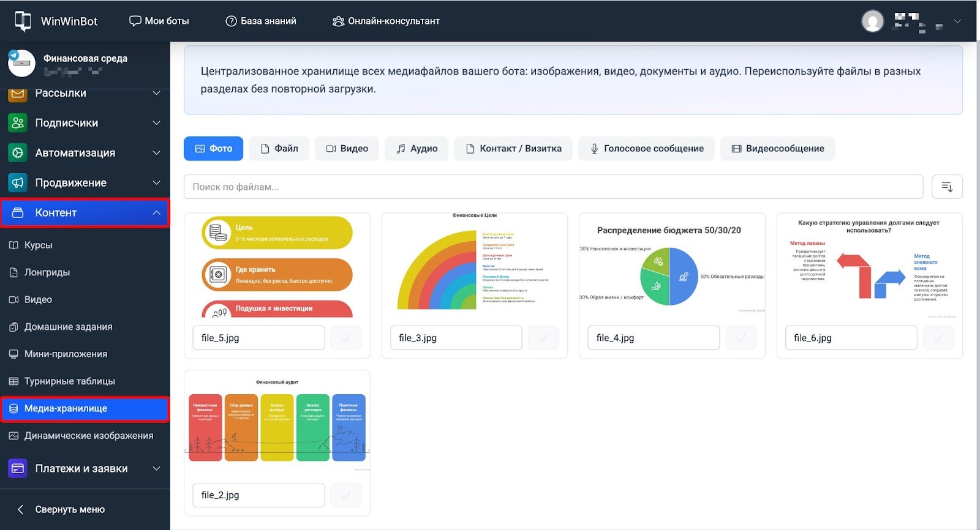This screenshot has width=980, height=530.
Task: Expand the Рассылки chevron
Action: click(156, 93)
